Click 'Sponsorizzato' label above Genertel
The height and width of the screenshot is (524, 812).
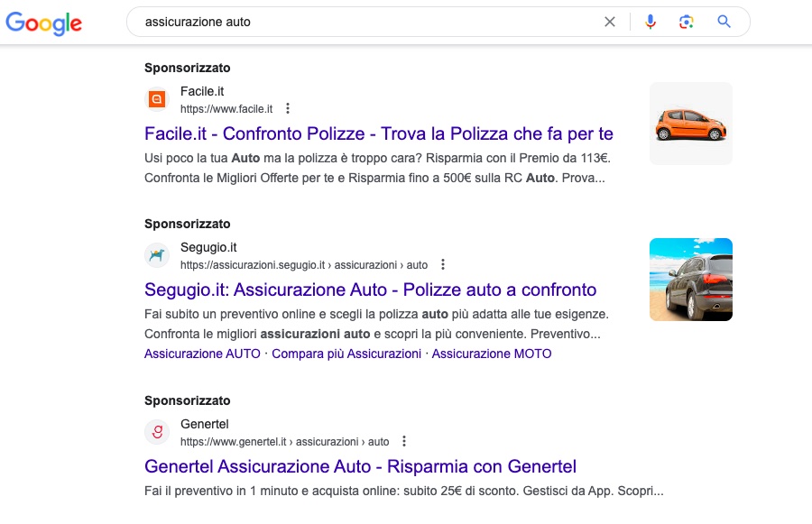pos(188,400)
